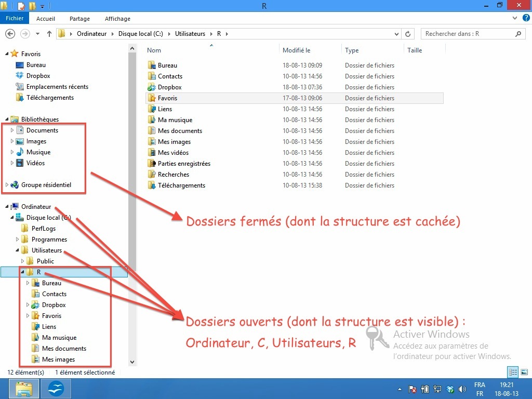Show hidden tray icons arrow
The width and height of the screenshot is (532, 399).
click(400, 389)
